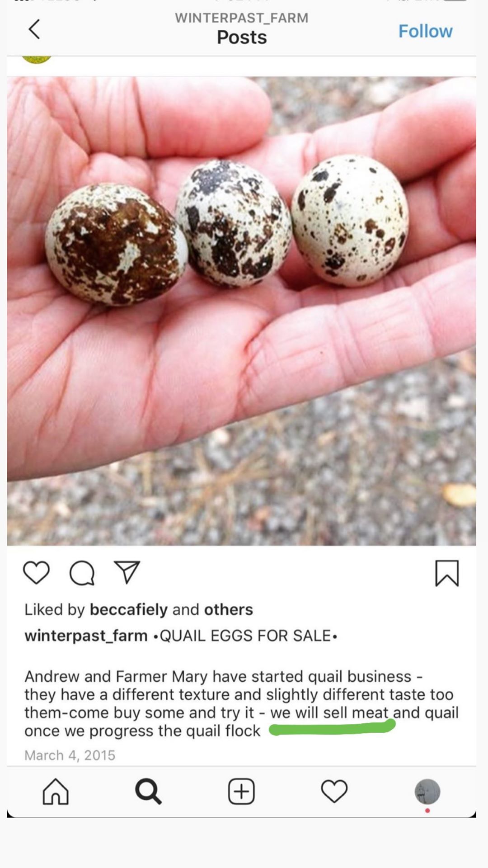Viewport: 488px width, 868px height.
Task: View list of others who liked
Action: tap(229, 609)
